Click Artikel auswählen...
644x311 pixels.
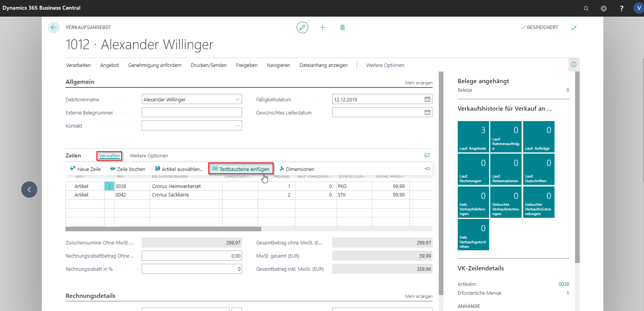(179, 169)
